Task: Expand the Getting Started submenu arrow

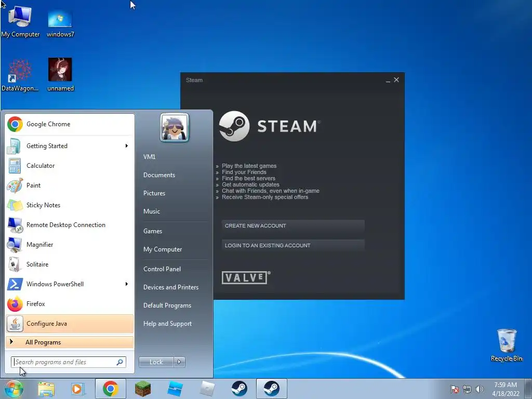Action: tap(127, 146)
